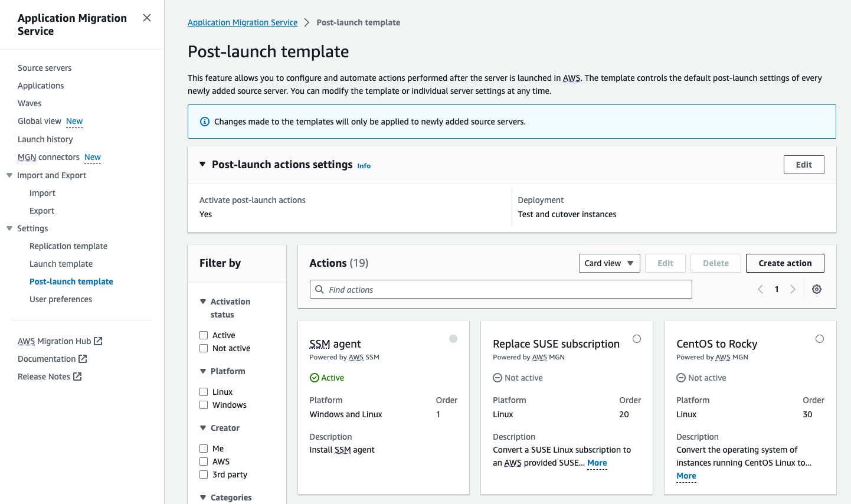Close the Application Migration Service side panel

coord(146,18)
